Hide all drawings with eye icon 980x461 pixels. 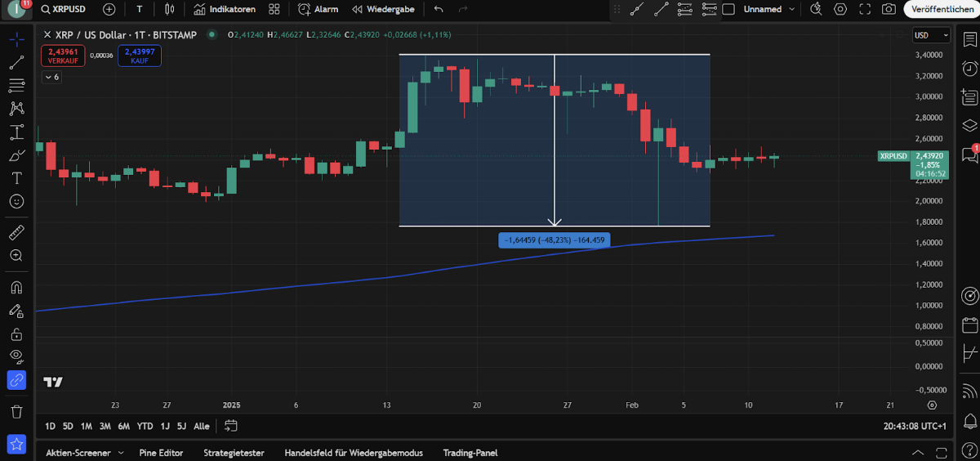[x=16, y=356]
